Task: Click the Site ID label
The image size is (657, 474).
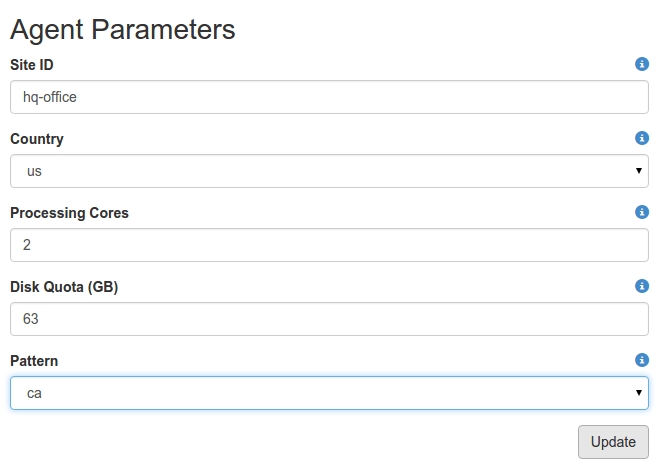Action: coord(32,65)
